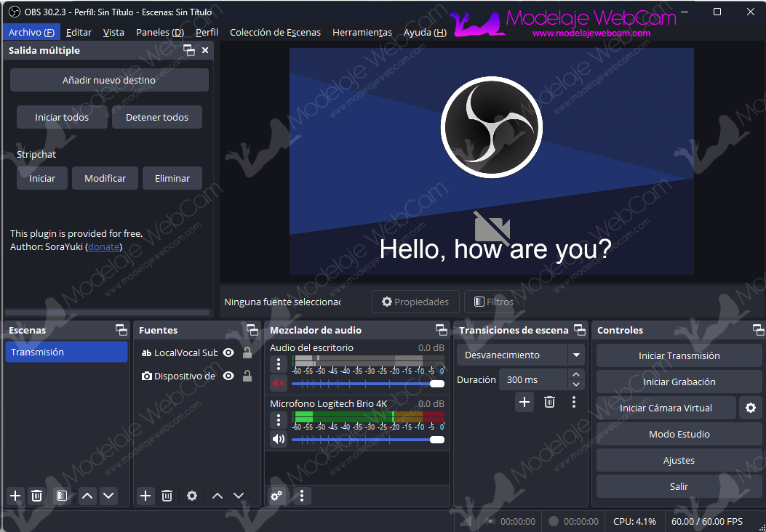The height and width of the screenshot is (532, 766).
Task: Adjust Audio del escritorio volume slider
Action: pos(368,384)
